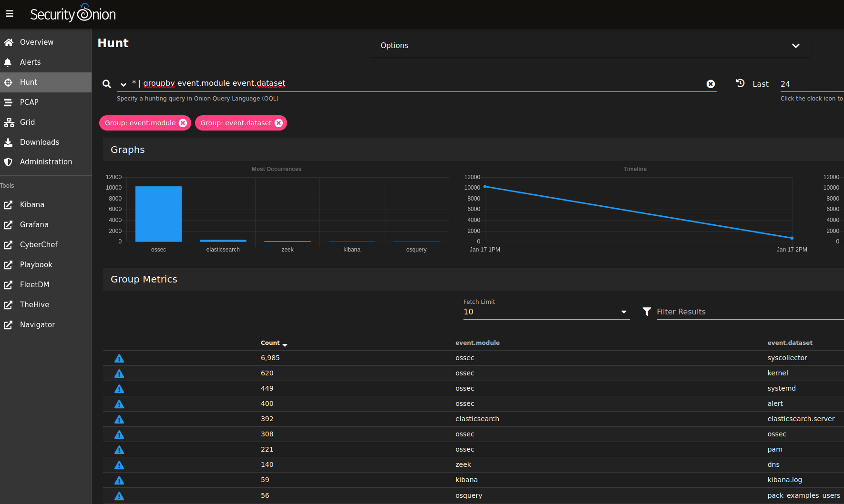The height and width of the screenshot is (504, 844).
Task: Remove the Group: event.module chip
Action: [x=183, y=123]
